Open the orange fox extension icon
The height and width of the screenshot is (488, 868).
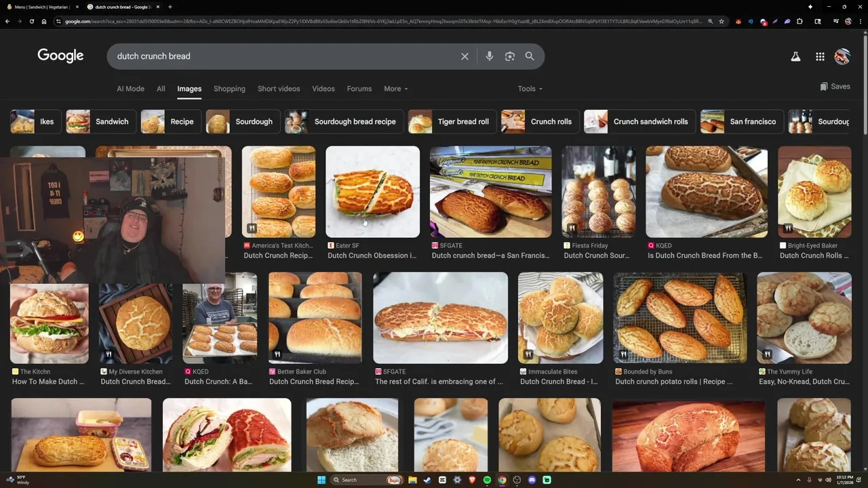click(x=738, y=21)
